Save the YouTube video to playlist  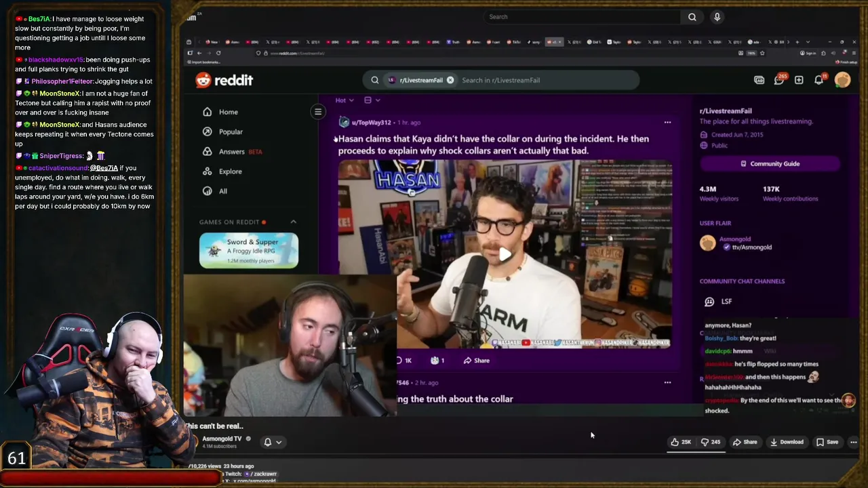827,442
